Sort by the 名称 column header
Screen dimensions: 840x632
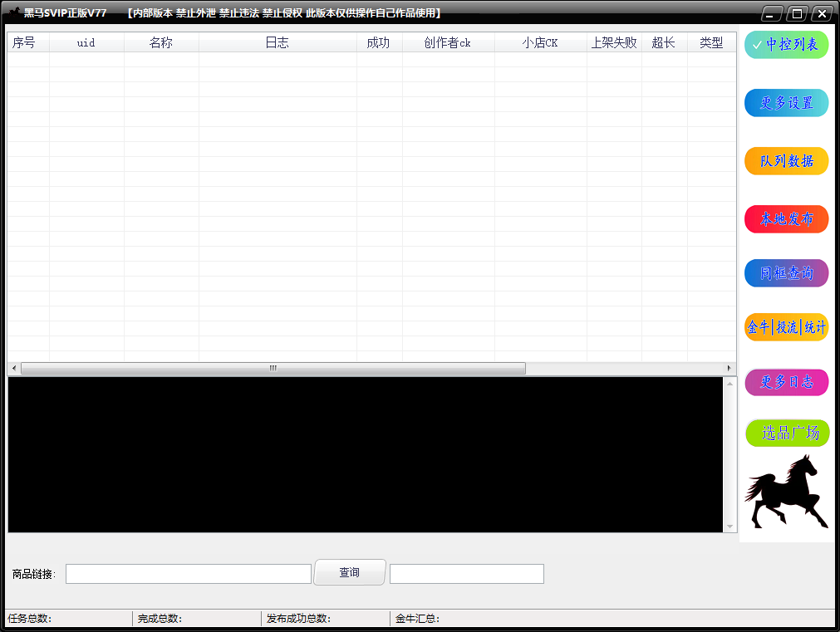tap(160, 42)
